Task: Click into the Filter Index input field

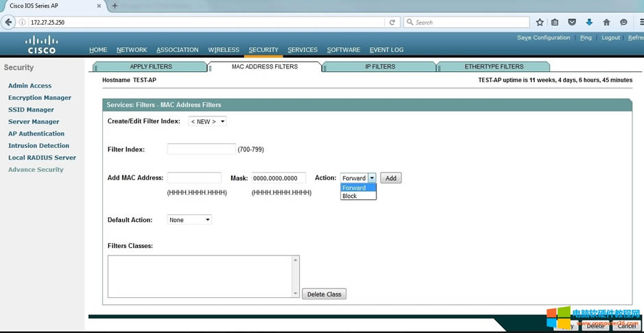Action: click(x=201, y=149)
